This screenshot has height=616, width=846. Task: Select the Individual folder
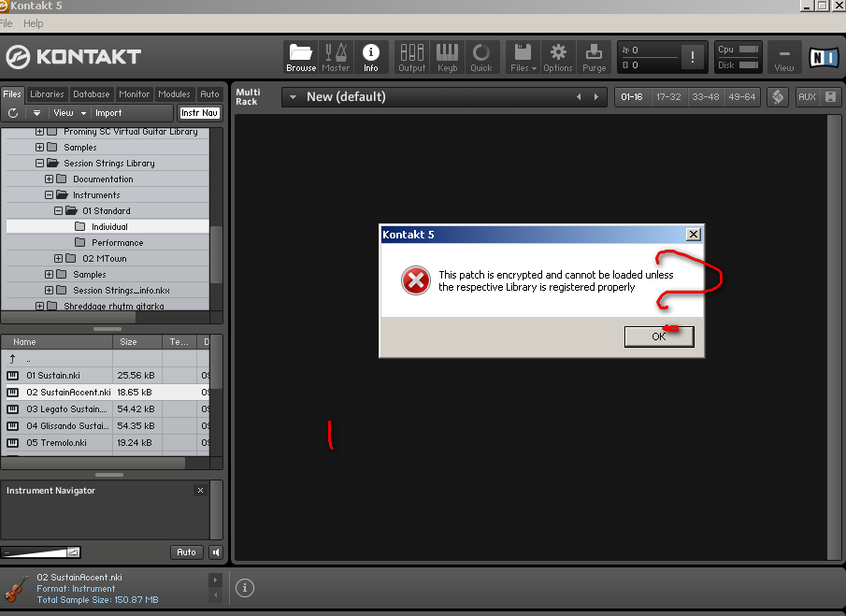coord(108,226)
